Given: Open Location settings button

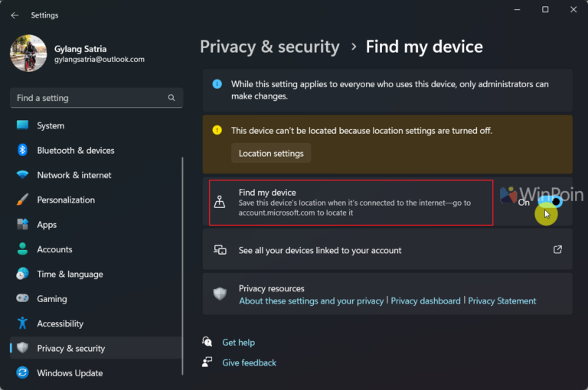Looking at the screenshot, I should click(x=271, y=153).
